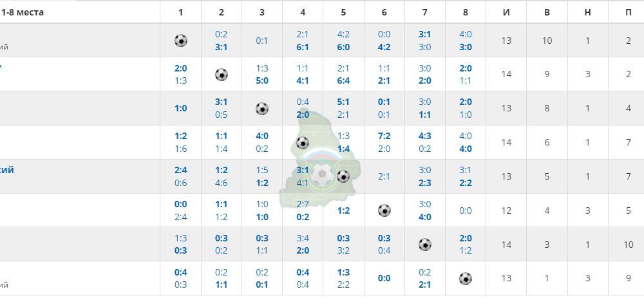Click the soccer ball icon in column 1
The height and width of the screenshot is (298, 644).
point(181,41)
